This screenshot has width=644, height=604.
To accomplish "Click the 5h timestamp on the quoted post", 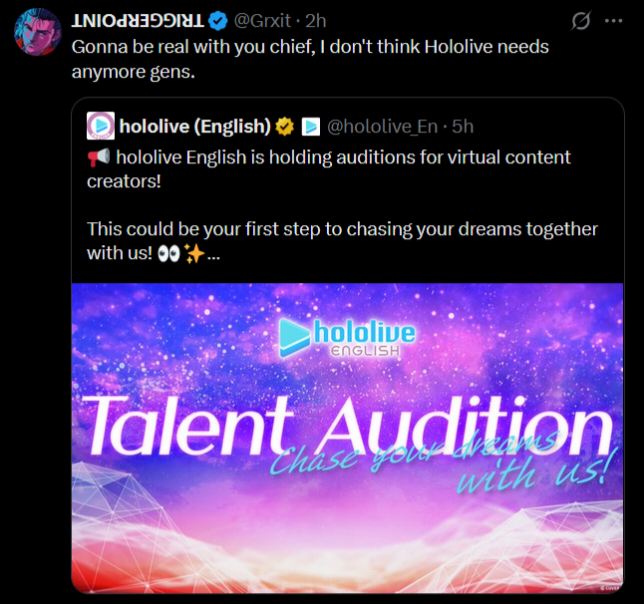I will click(462, 126).
